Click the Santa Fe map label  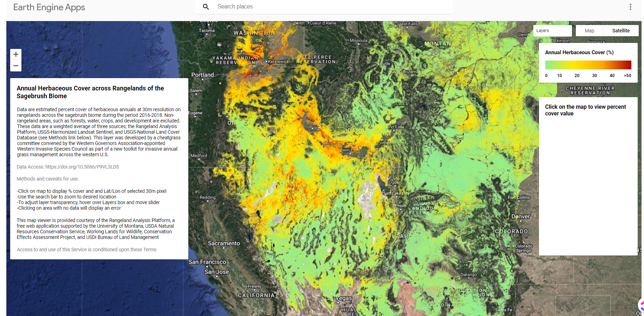click(503, 310)
